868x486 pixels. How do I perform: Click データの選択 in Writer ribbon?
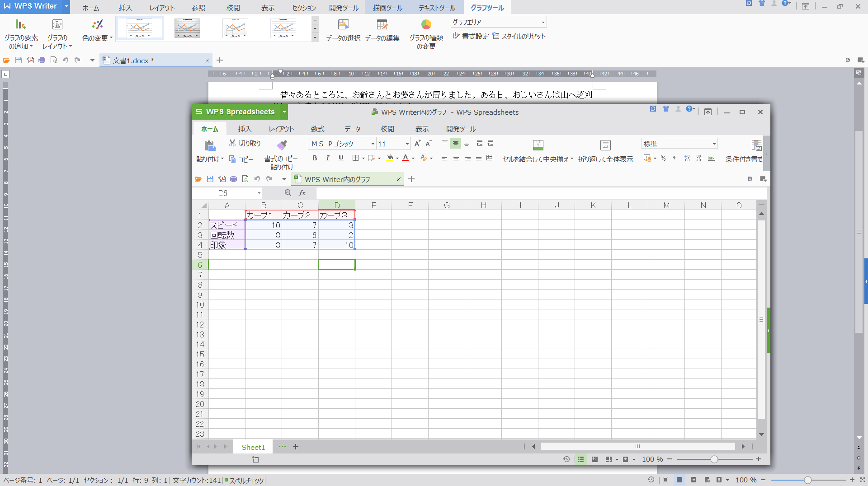click(x=344, y=30)
